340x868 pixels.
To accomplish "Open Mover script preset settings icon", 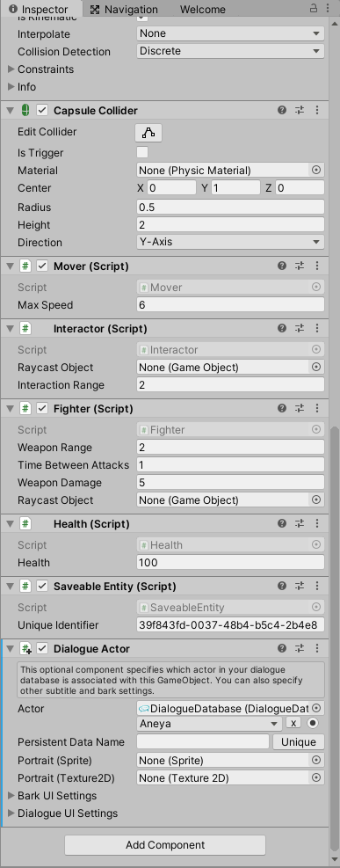I will tap(300, 266).
